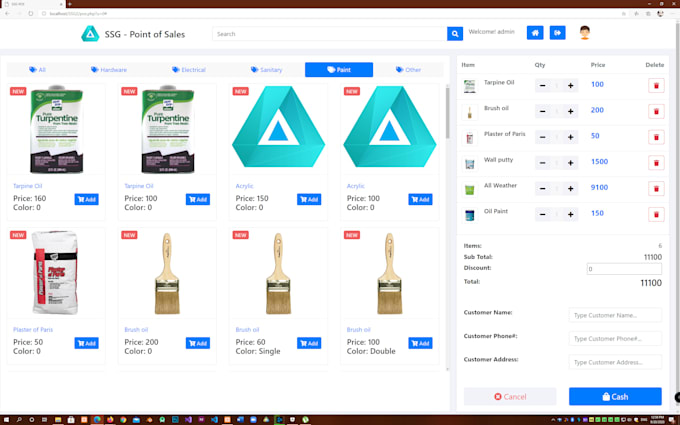This screenshot has height=425, width=680.
Task: Decrease Wall putty quantity
Action: [542, 163]
